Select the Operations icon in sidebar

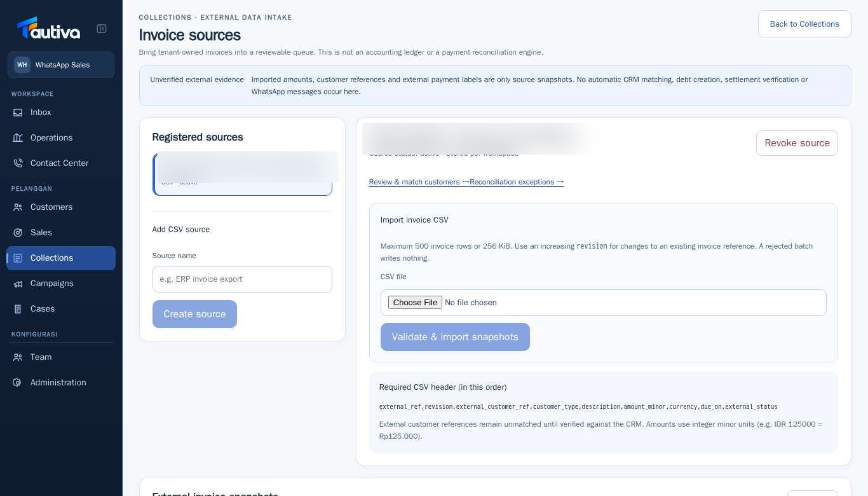pos(18,138)
